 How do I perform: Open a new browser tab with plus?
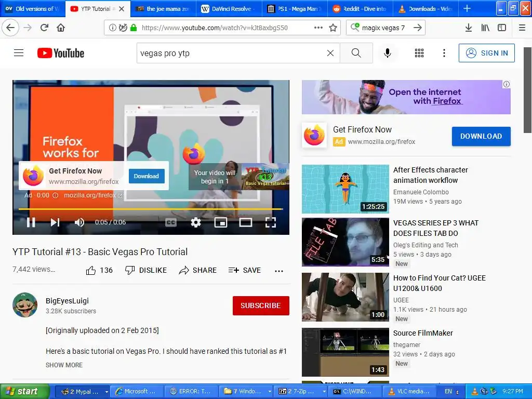click(x=467, y=8)
